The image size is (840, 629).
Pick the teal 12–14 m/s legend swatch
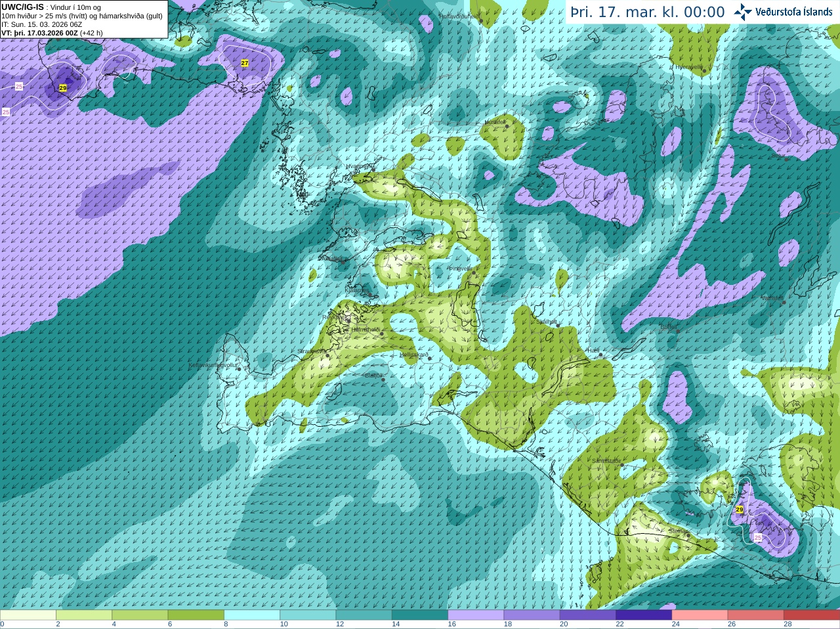pyautogui.click(x=364, y=615)
